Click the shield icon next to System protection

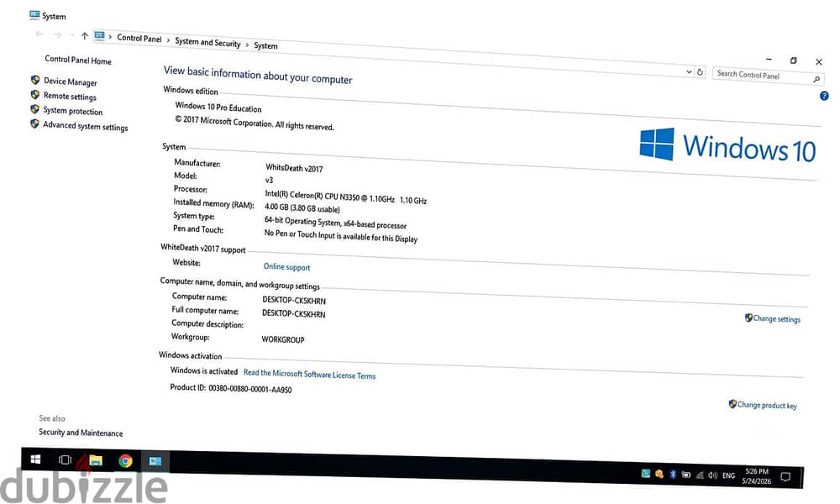[34, 108]
